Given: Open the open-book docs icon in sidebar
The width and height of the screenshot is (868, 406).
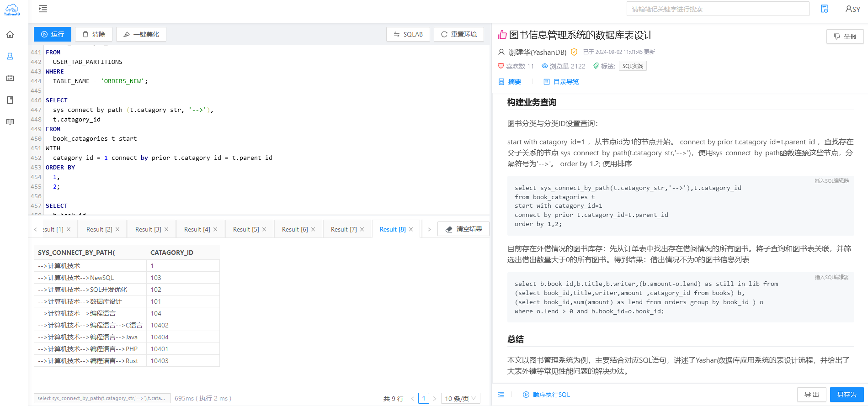Looking at the screenshot, I should tap(10, 122).
